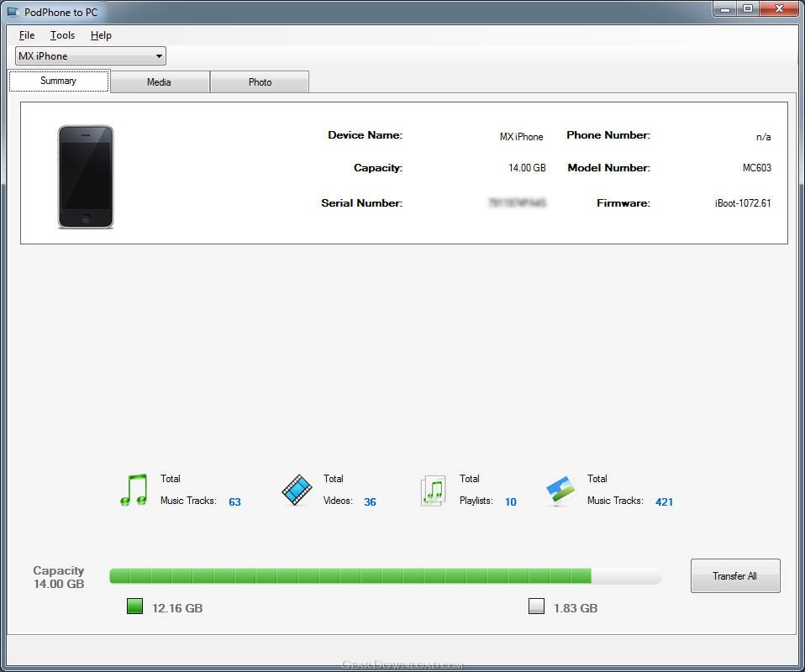Click the landscape photo icon
805x672 pixels.
point(560,491)
